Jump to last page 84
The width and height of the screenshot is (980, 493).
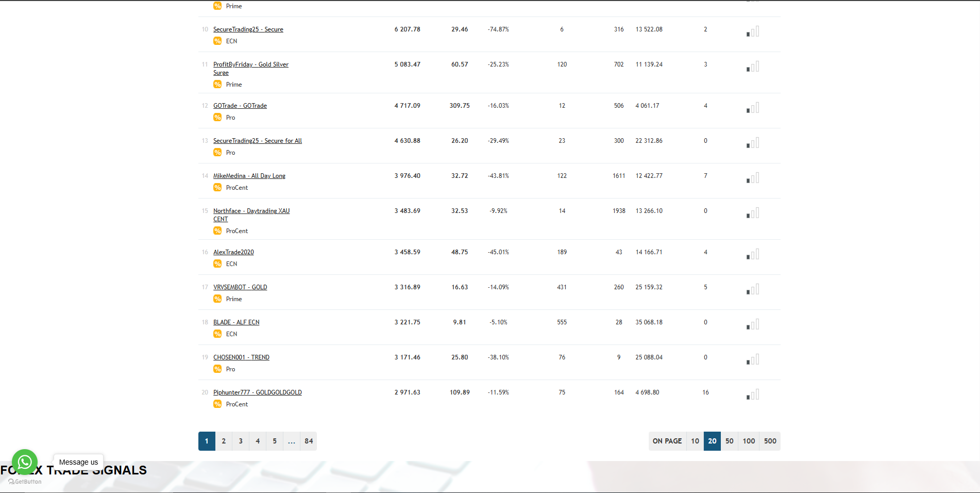[x=309, y=441]
